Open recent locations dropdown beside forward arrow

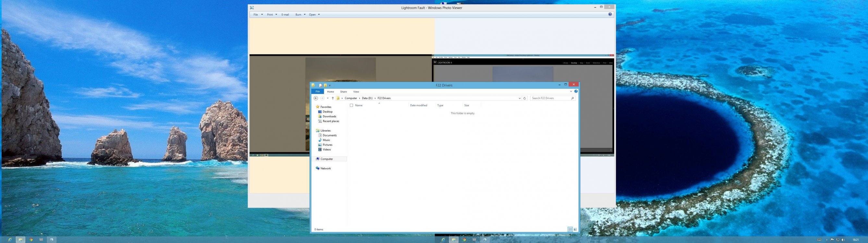coord(327,98)
